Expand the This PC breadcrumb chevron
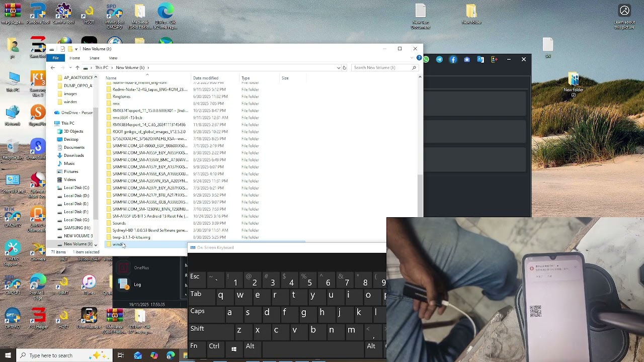 (x=112, y=67)
